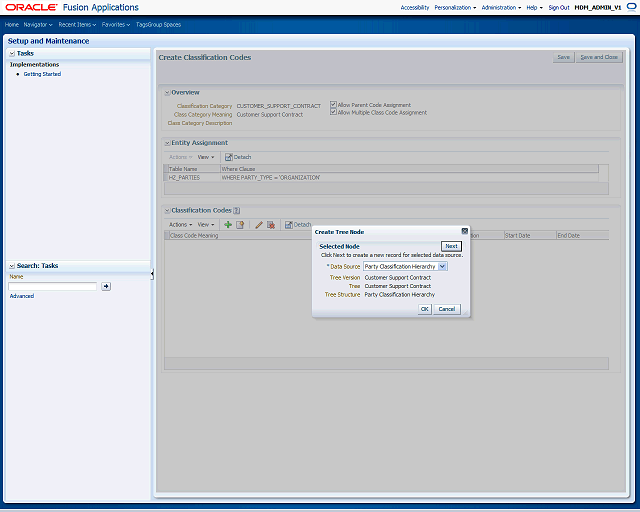Screen dimensions: 640x512
Task: Go to Home
Action: (x=12, y=24)
